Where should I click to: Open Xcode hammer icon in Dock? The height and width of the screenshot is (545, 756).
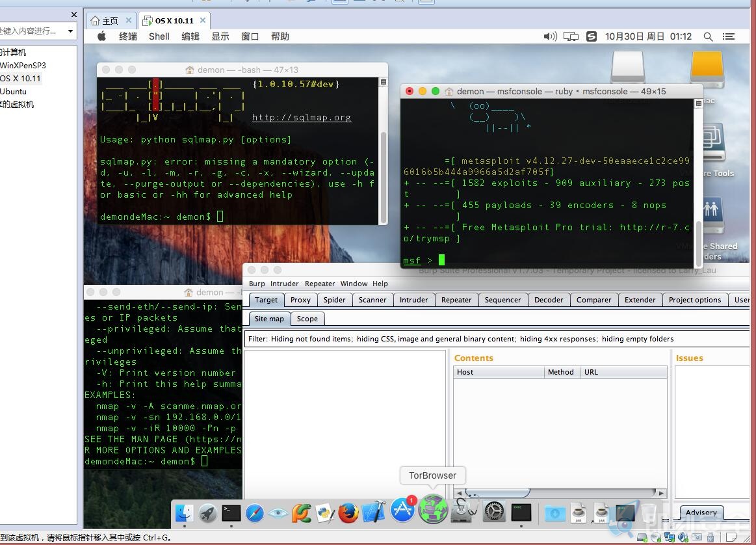[x=374, y=512]
